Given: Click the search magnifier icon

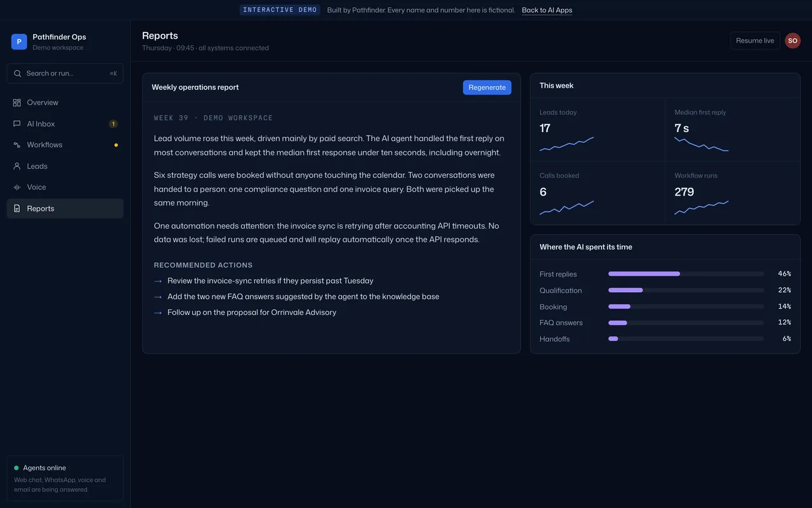Looking at the screenshot, I should [x=18, y=74].
